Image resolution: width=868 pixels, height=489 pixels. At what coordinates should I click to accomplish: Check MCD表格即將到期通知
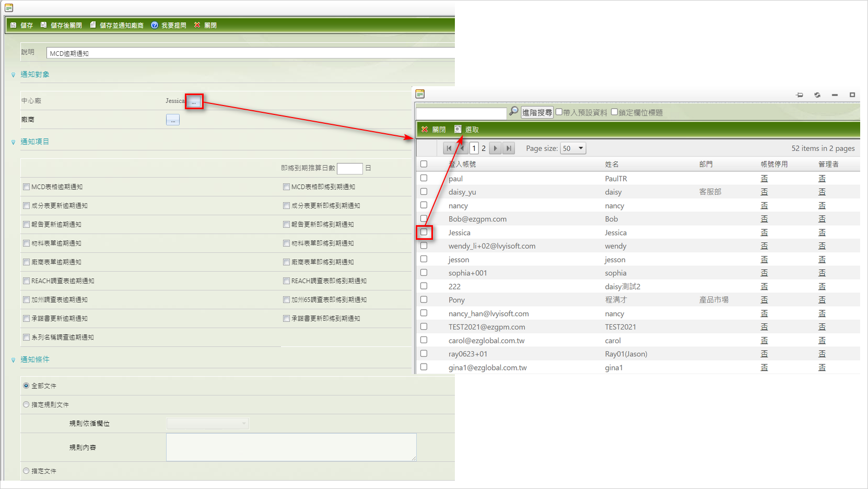point(286,187)
